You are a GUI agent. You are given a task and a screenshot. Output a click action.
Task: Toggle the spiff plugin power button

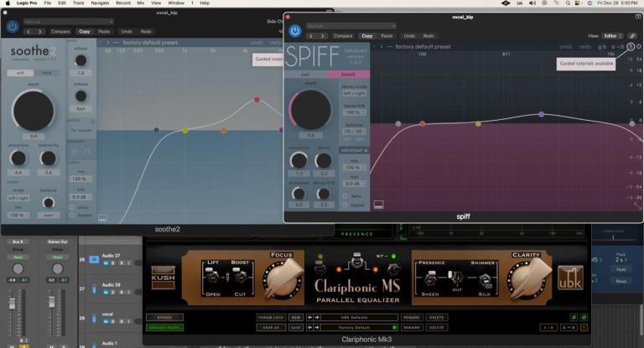pyautogui.click(x=294, y=32)
